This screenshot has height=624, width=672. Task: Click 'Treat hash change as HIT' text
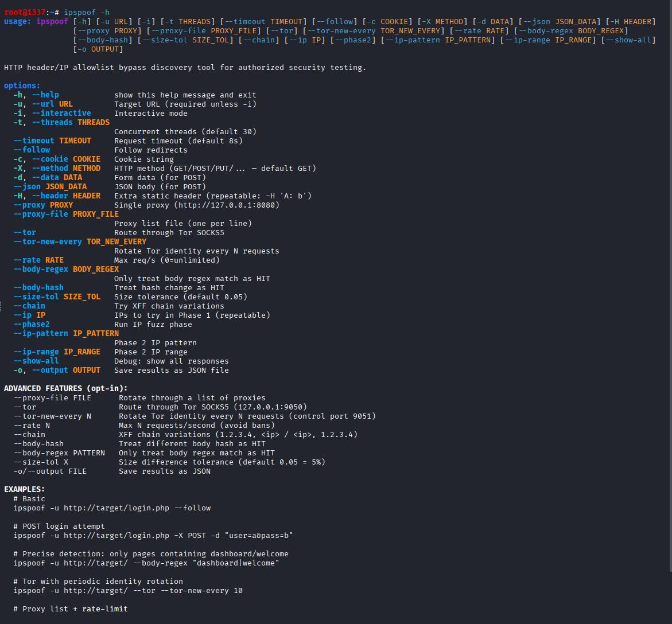(169, 288)
